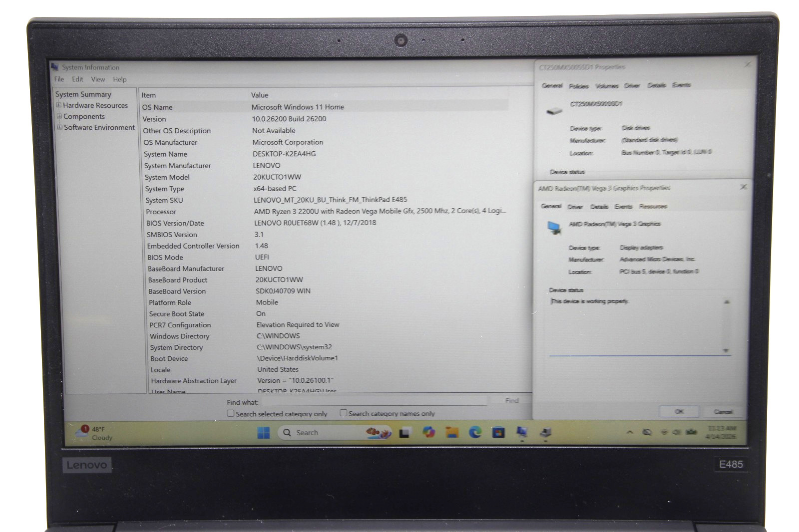Select General tab in CT250MX500SSD1 Properties
This screenshot has height=532, width=799.
(552, 86)
